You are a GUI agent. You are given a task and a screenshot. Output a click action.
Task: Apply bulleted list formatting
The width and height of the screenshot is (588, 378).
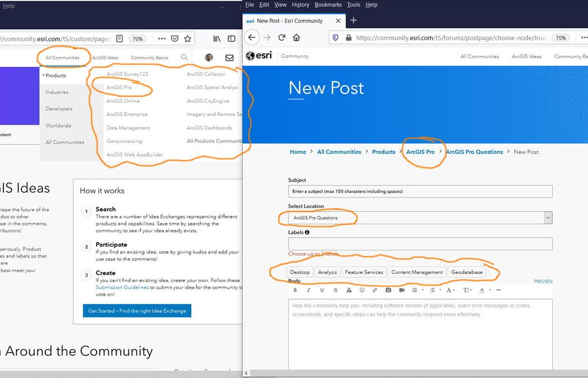click(432, 290)
